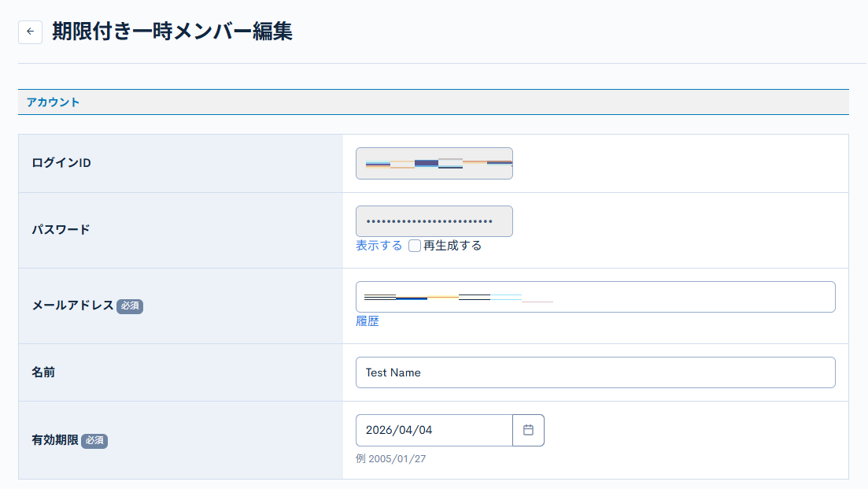Click the 名前 row label
This screenshot has height=489, width=868.
pos(44,372)
